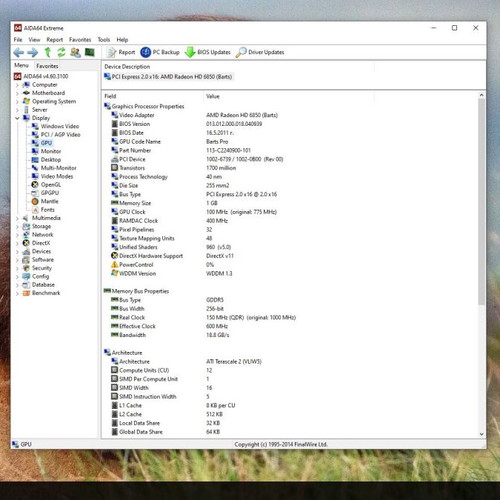
Task: Collapse the Display tree node
Action: pyautogui.click(x=17, y=118)
